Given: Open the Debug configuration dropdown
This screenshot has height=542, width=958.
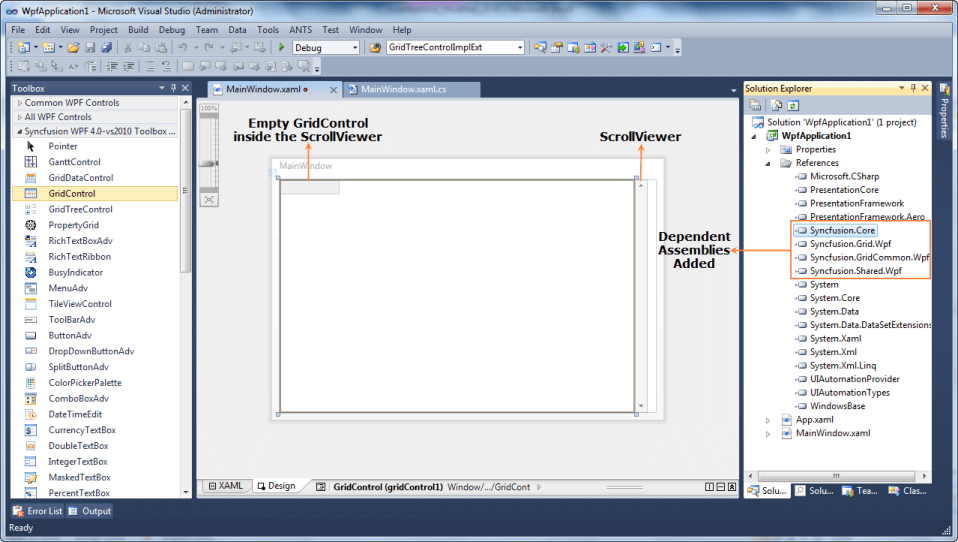Looking at the screenshot, I should pos(355,48).
